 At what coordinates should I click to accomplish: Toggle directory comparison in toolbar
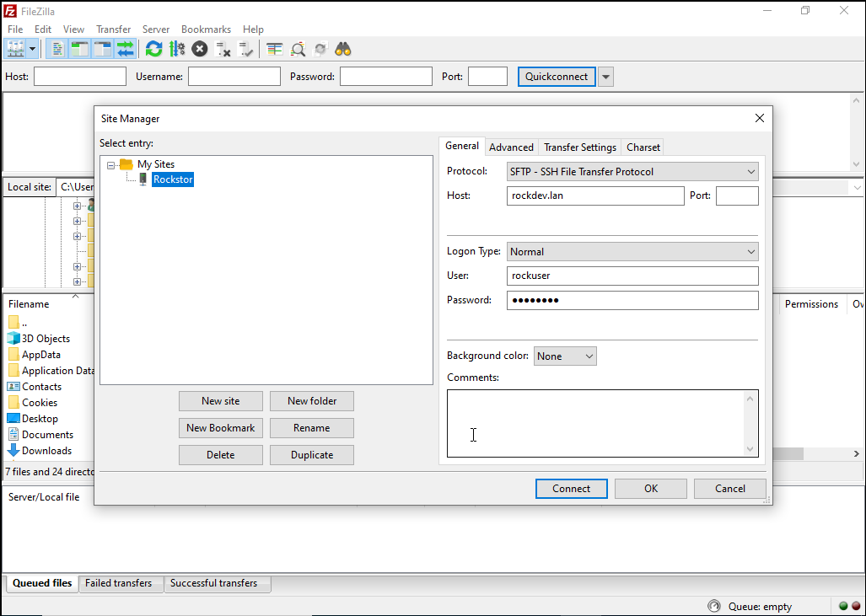[298, 49]
